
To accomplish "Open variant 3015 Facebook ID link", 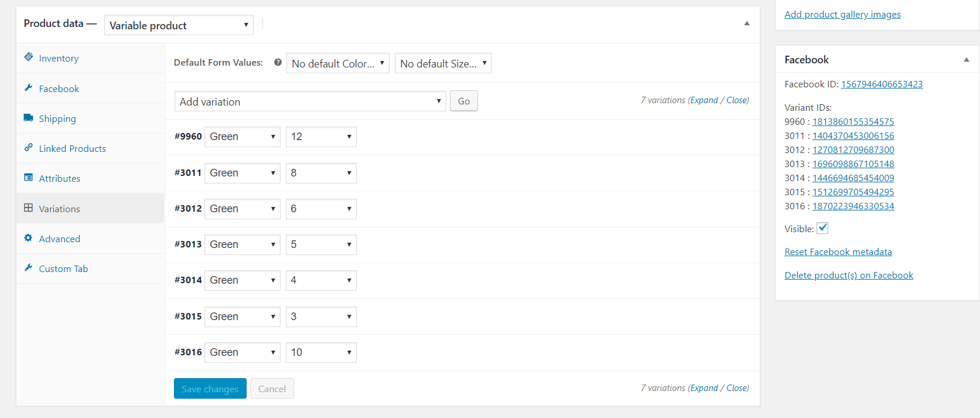I will pyautogui.click(x=853, y=192).
